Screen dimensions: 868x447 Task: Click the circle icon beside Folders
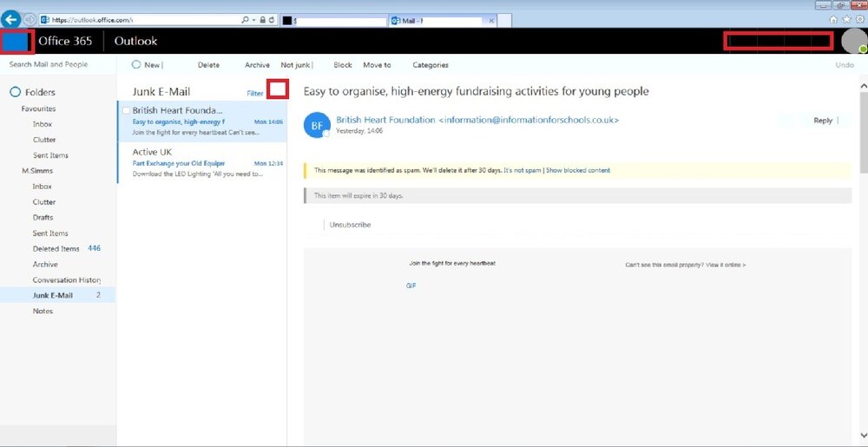(x=15, y=92)
